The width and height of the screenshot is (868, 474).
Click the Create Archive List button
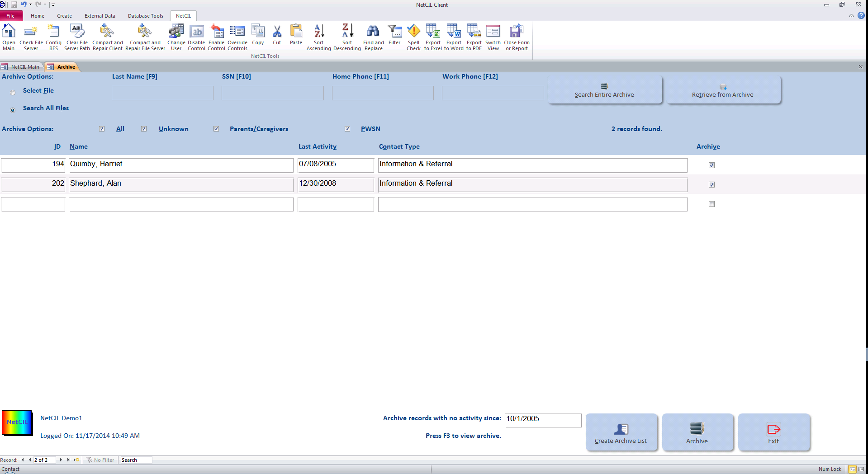coord(621,432)
